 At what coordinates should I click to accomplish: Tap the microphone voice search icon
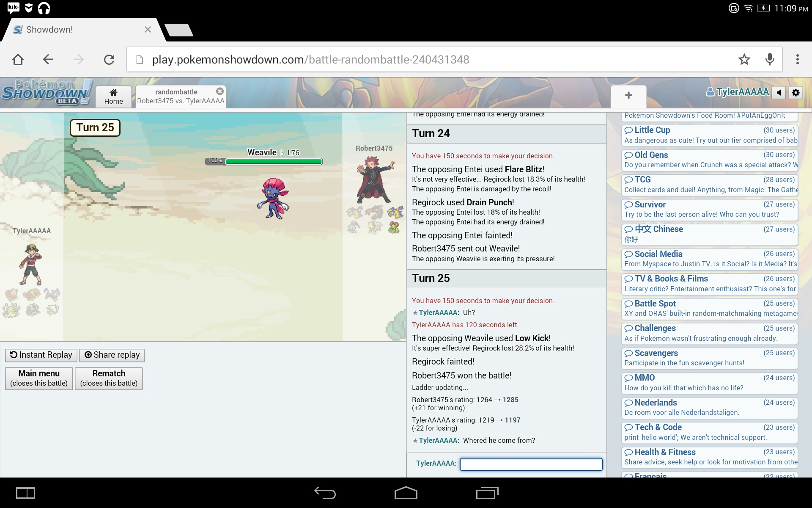(x=770, y=60)
